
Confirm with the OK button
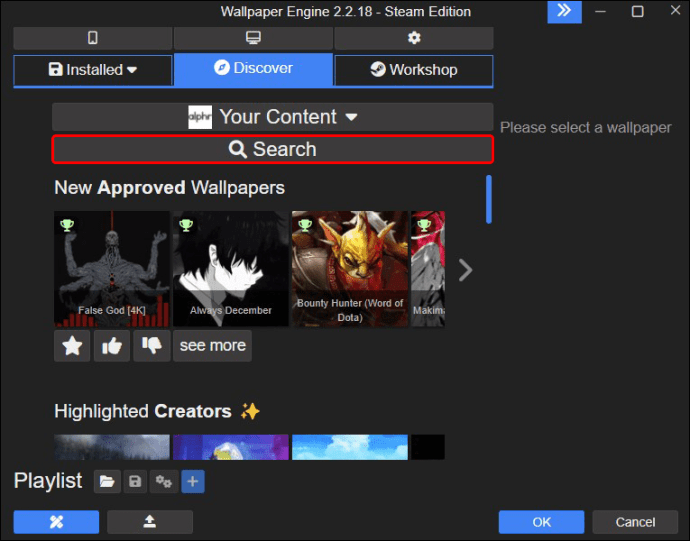point(541,522)
